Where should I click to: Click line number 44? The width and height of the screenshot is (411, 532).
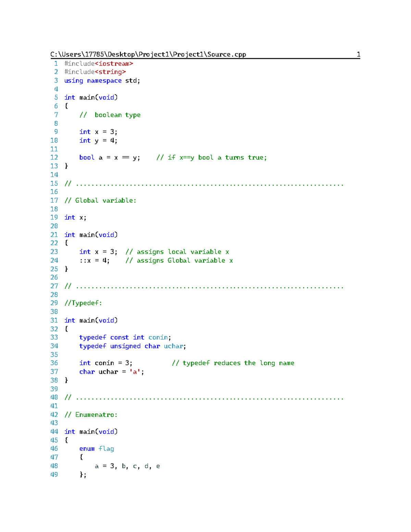[54, 431]
